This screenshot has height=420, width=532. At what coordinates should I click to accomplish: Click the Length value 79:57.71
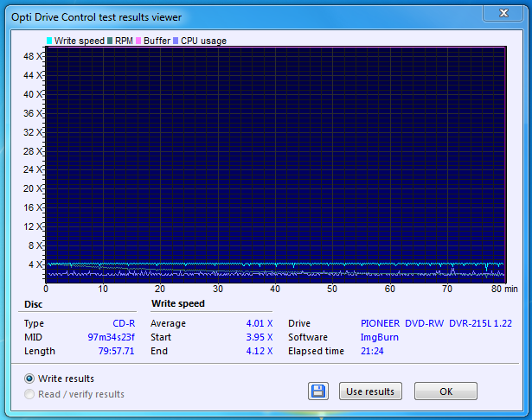tap(117, 351)
